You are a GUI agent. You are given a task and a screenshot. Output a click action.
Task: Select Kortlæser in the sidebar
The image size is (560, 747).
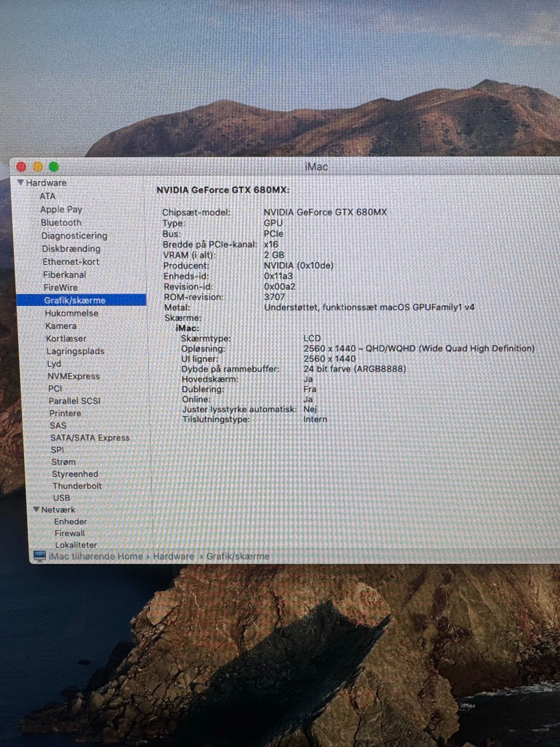66,338
